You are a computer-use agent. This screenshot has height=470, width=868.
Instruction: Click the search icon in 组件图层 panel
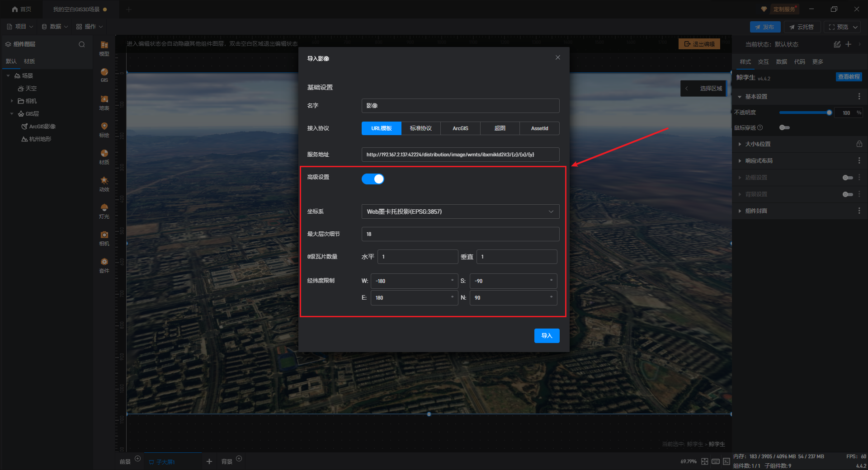tap(82, 44)
